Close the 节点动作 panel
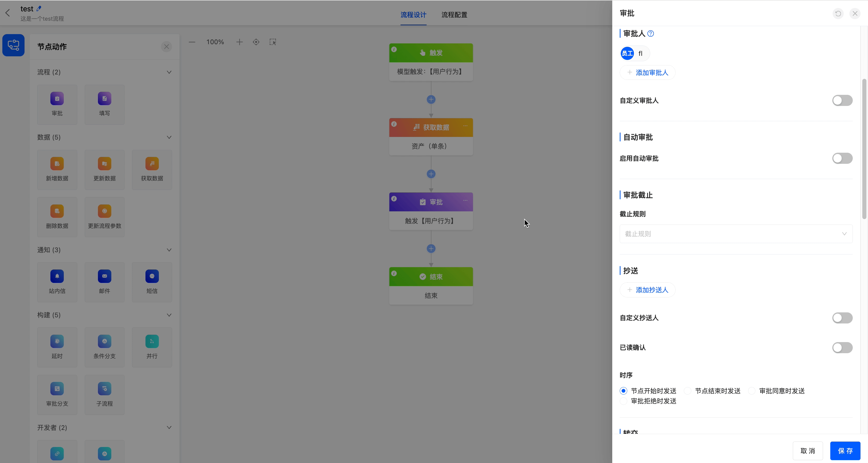The width and height of the screenshot is (868, 463). (x=166, y=47)
